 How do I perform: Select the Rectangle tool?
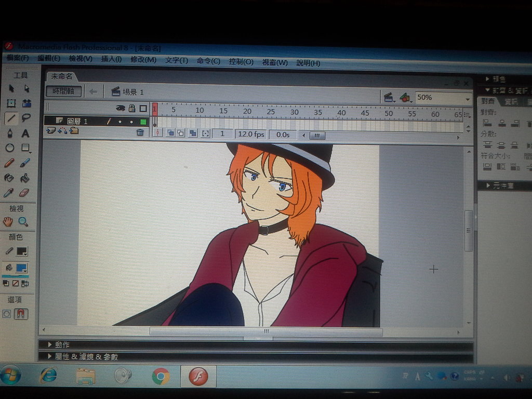25,148
